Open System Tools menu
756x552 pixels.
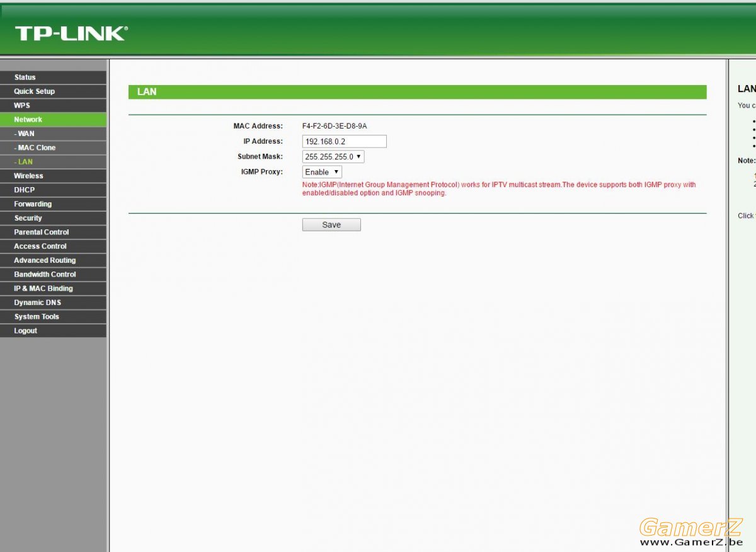tap(53, 316)
